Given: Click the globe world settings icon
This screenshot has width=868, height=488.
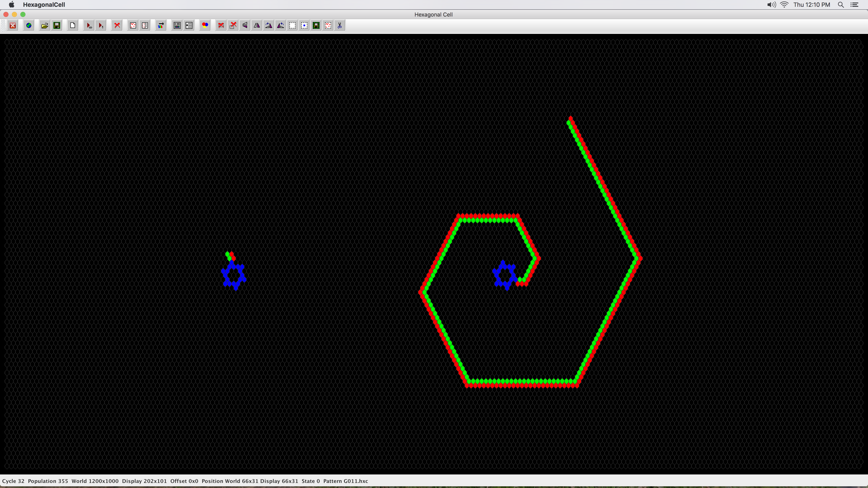Looking at the screenshot, I should [29, 26].
